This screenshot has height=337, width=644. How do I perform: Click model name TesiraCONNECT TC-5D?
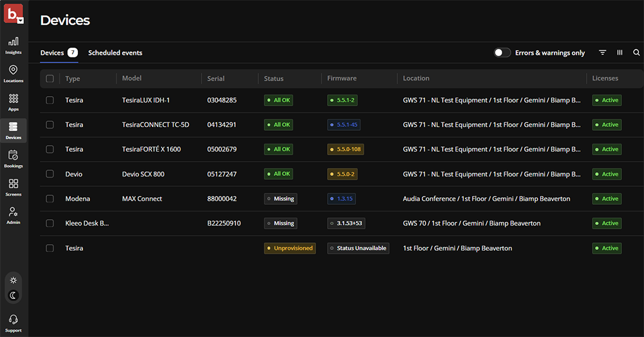[x=155, y=124]
